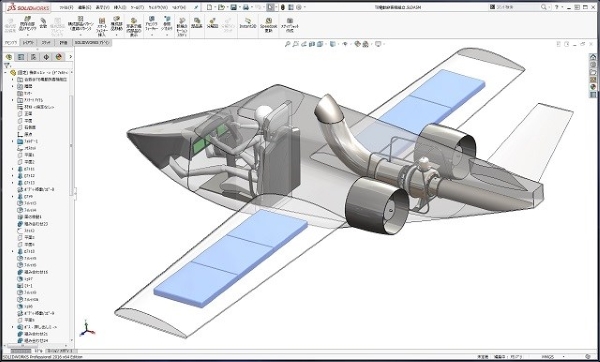Open the Options gear icon
Screen dimensions: 600x362
(x=299, y=7)
